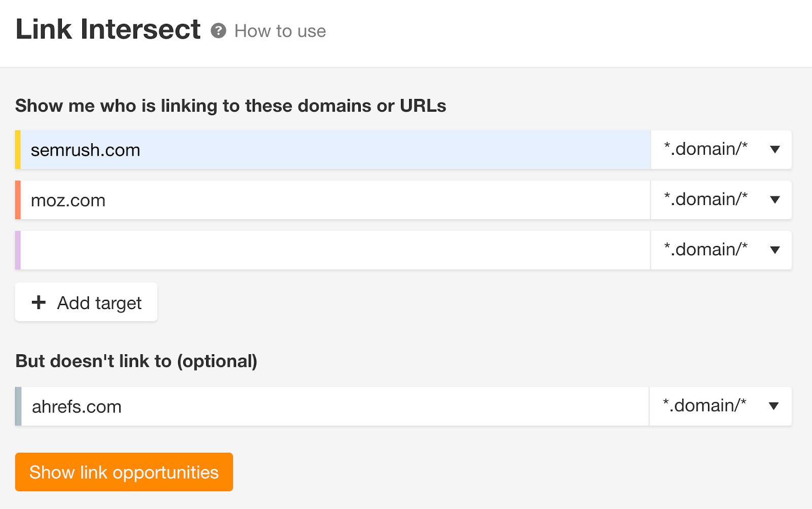Click the dropdown arrow beside moz.com
This screenshot has width=812, height=509.
point(775,199)
